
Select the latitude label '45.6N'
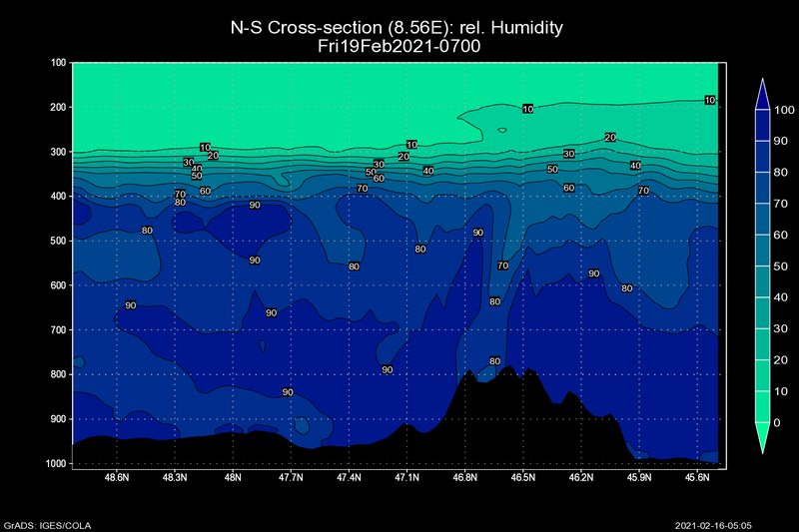(x=697, y=477)
